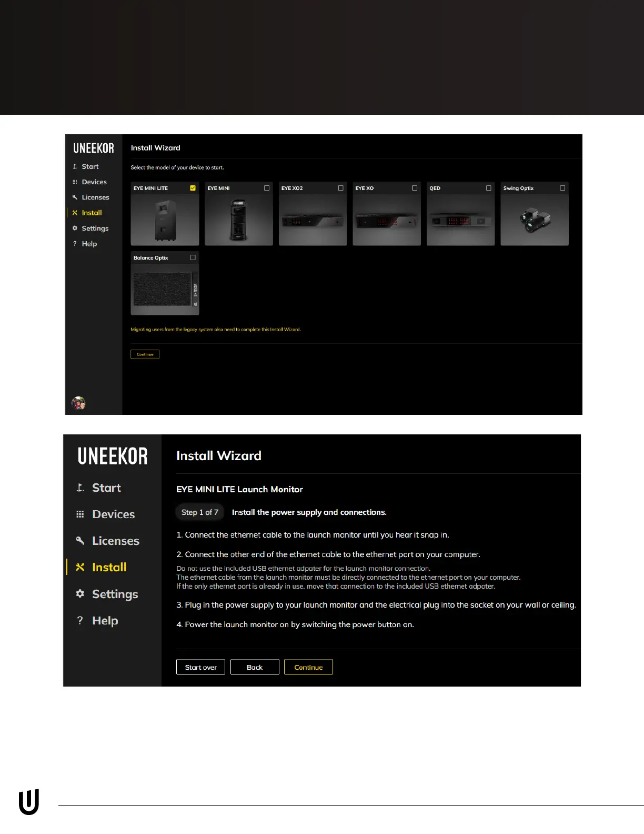The height and width of the screenshot is (834, 644).
Task: Click Continue in the Step 1 wizard
Action: point(308,667)
